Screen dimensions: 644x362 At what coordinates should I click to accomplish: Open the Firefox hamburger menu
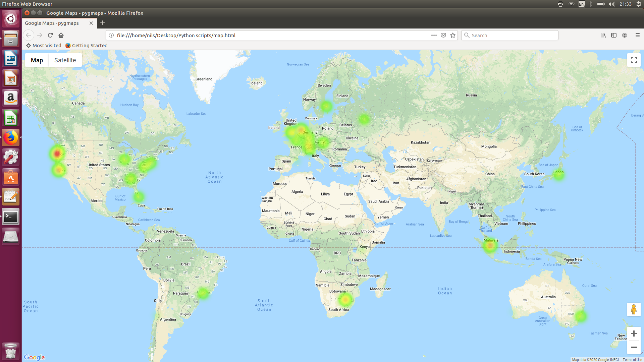pyautogui.click(x=637, y=35)
